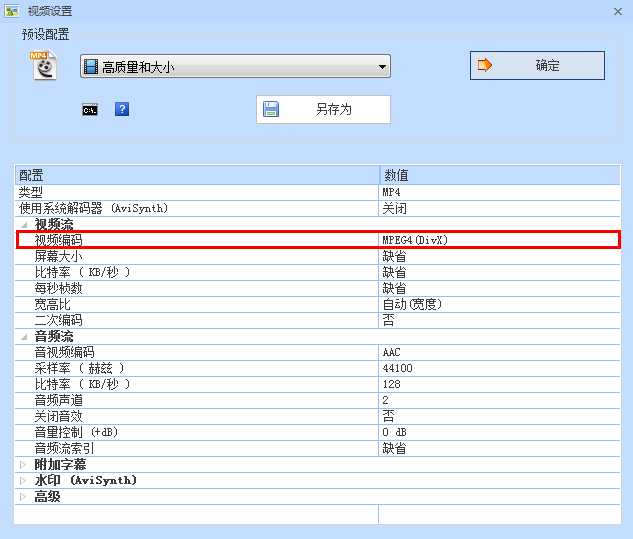Viewport: 633px width, 539px height.
Task: Click the 128 audio bitrate value
Action: [499, 384]
